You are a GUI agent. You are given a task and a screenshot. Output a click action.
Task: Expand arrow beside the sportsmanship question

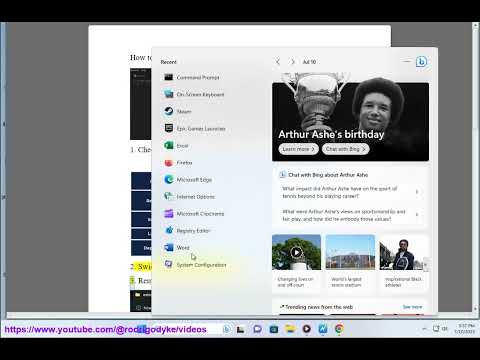click(417, 215)
